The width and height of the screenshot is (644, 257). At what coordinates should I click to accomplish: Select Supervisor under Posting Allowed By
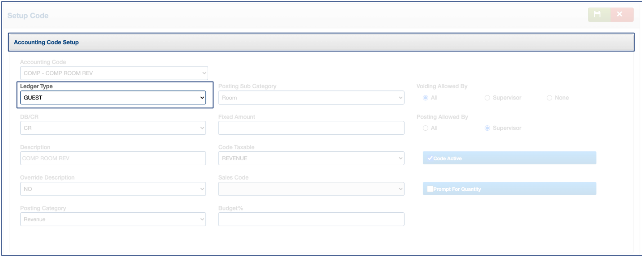coord(487,128)
